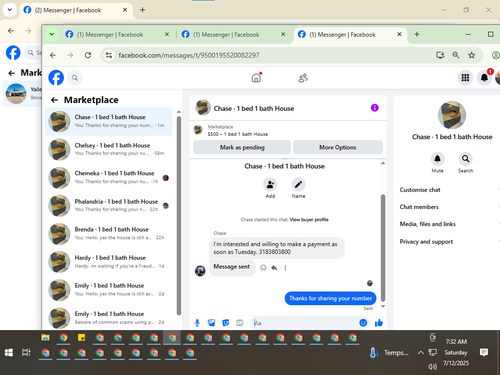Click More Options button
The width and height of the screenshot is (500, 375).
coord(338,147)
